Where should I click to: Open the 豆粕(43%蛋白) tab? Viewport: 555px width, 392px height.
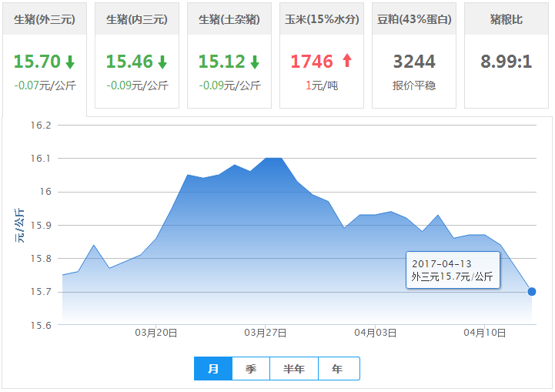point(414,19)
